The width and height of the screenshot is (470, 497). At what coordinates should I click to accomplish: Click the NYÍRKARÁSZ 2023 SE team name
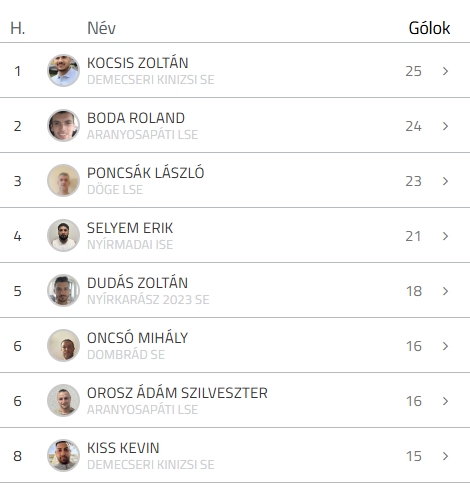point(148,300)
